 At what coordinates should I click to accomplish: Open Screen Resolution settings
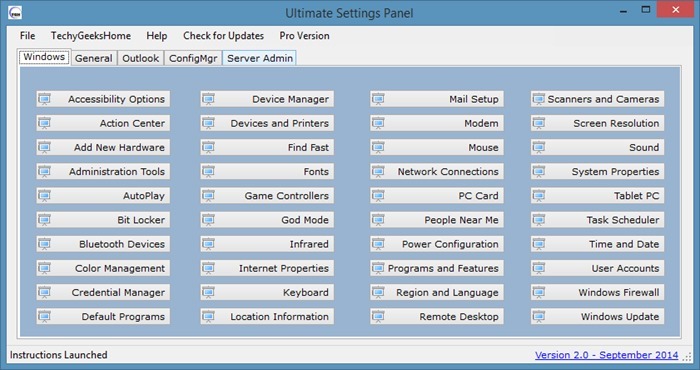tap(597, 123)
